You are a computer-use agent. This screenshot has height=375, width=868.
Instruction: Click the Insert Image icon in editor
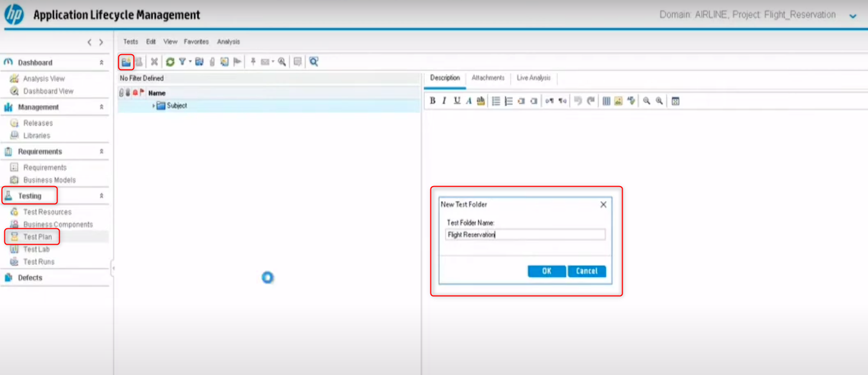(618, 101)
